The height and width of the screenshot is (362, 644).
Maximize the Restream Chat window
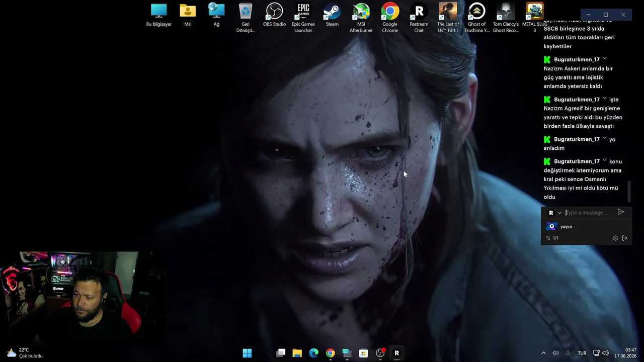pos(606,15)
